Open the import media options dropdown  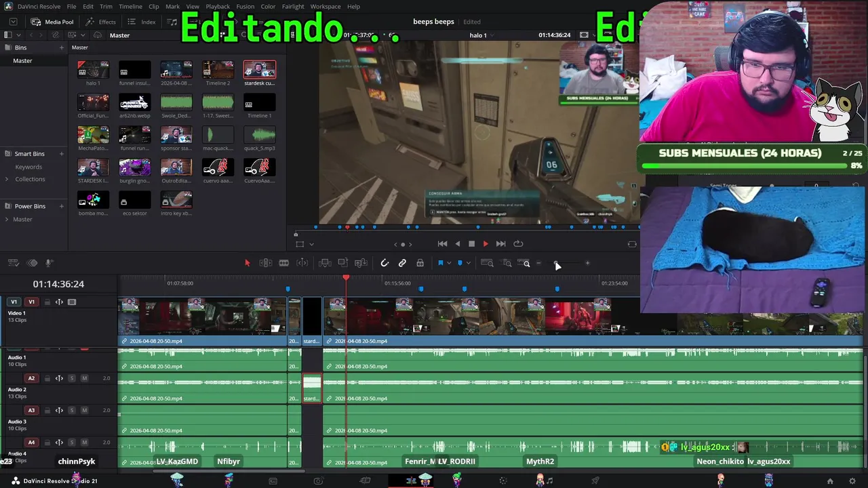tap(82, 35)
